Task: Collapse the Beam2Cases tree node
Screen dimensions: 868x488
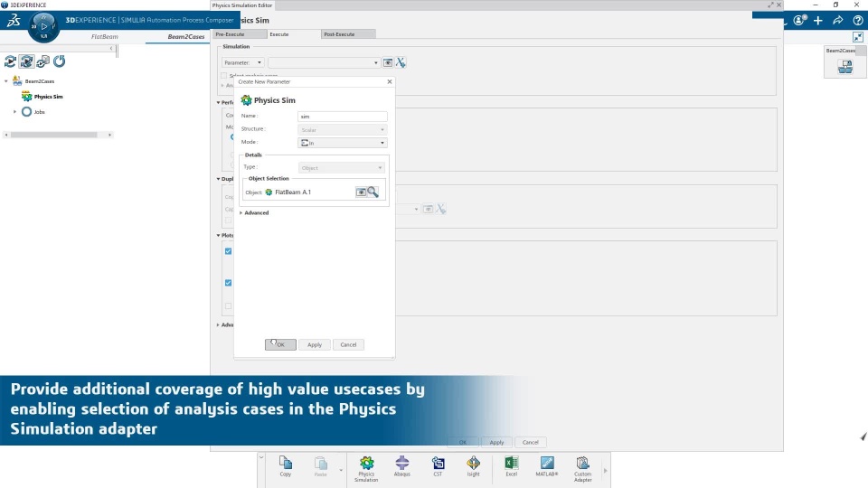Action: [x=6, y=81]
